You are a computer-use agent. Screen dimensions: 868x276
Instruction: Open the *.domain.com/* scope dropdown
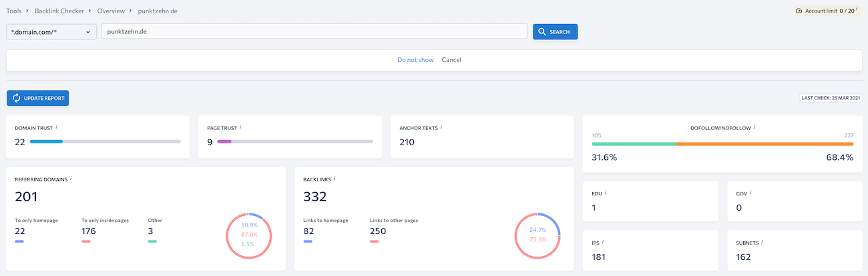(x=51, y=32)
